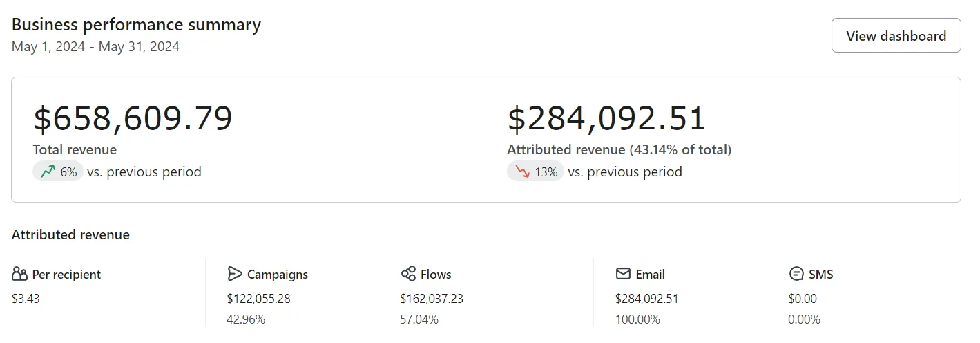
Task: Select the Campaigns label text
Action: (278, 274)
